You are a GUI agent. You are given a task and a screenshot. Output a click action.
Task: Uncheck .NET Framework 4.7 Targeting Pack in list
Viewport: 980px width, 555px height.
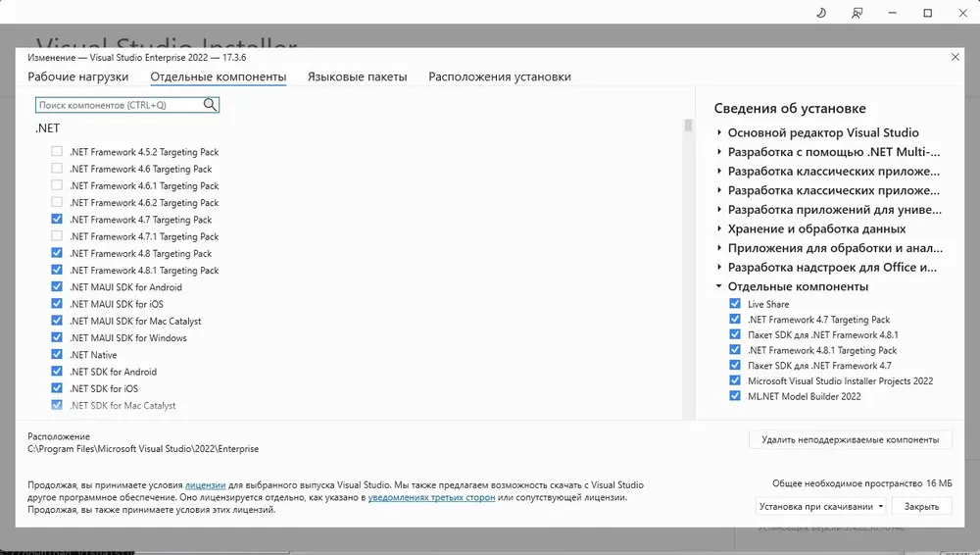point(57,219)
